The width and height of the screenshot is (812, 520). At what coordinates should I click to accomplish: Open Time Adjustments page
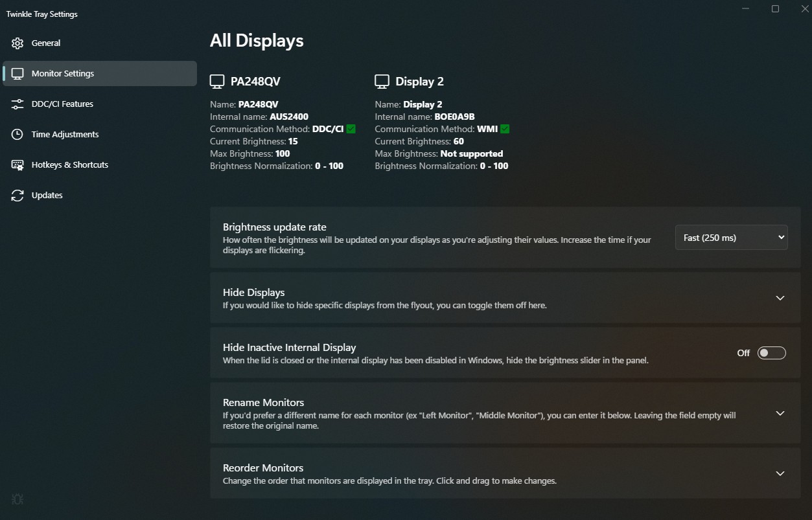click(100, 135)
